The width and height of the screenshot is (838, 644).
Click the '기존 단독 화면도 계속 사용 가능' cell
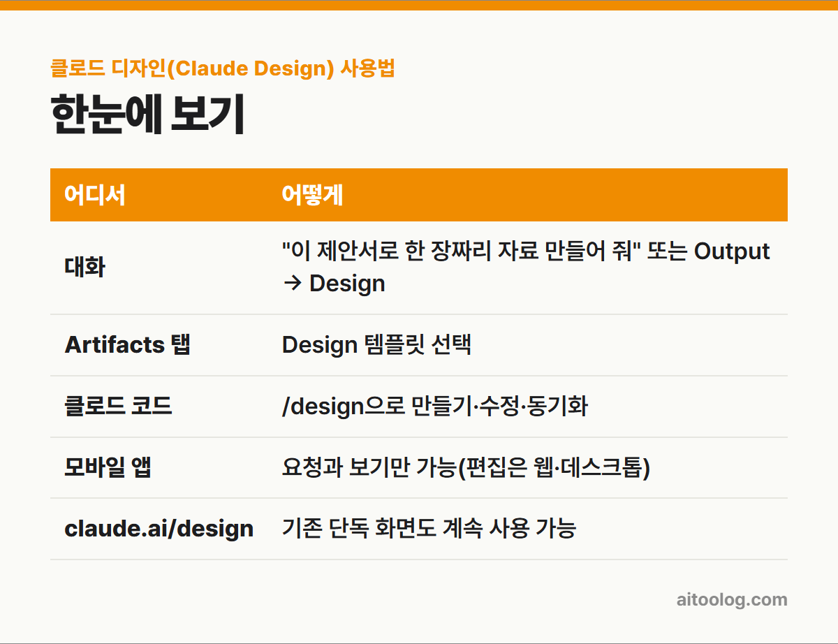429,529
